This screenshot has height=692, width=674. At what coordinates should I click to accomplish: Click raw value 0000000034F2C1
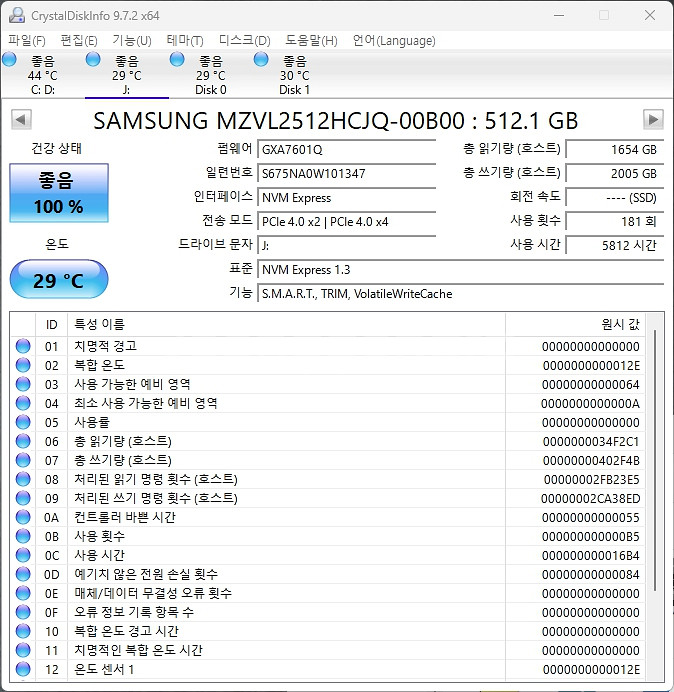[591, 442]
